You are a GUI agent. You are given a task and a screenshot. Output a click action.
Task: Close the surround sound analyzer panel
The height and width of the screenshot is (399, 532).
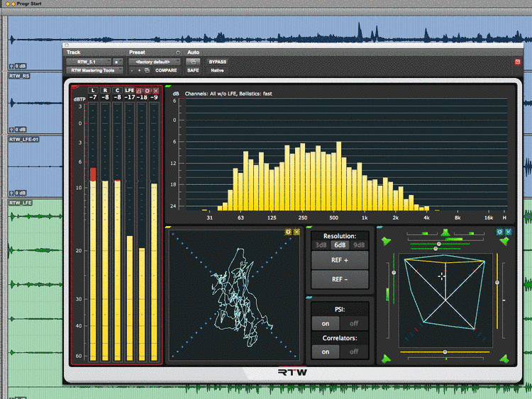[x=509, y=232]
